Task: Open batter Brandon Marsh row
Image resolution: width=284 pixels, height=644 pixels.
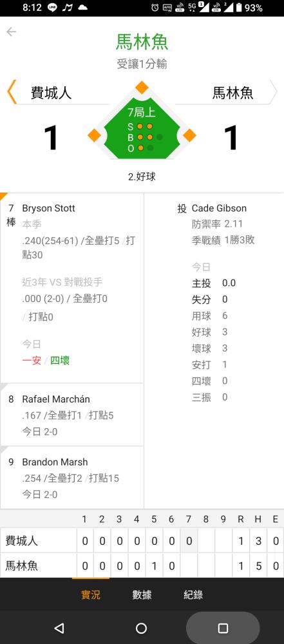Action: click(x=72, y=478)
